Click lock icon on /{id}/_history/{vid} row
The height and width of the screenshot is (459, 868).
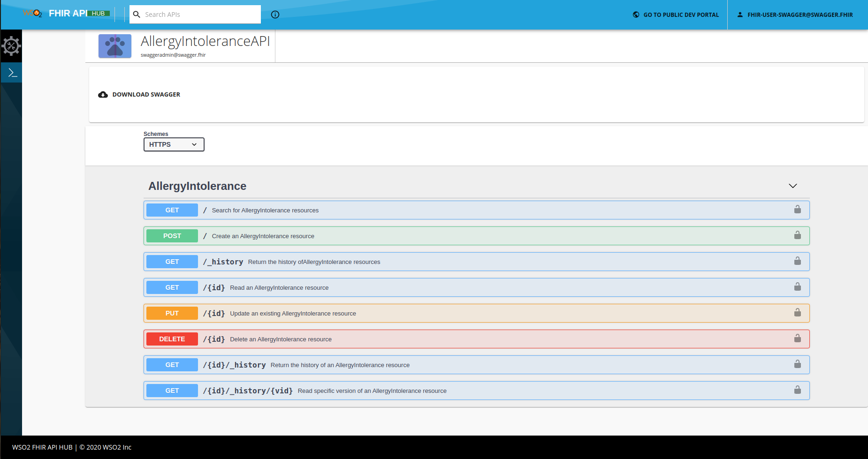[x=798, y=390]
